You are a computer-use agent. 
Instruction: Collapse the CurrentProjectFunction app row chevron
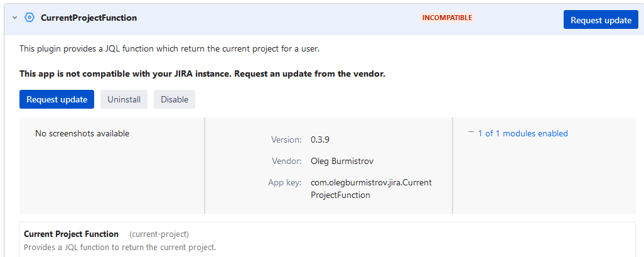coord(15,18)
